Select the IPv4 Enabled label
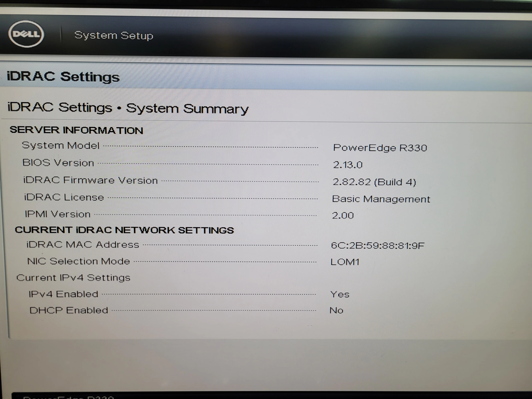 pyautogui.click(x=63, y=294)
